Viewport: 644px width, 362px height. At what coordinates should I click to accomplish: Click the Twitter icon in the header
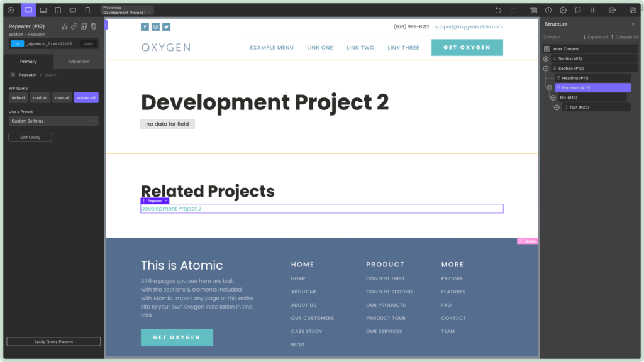[166, 26]
